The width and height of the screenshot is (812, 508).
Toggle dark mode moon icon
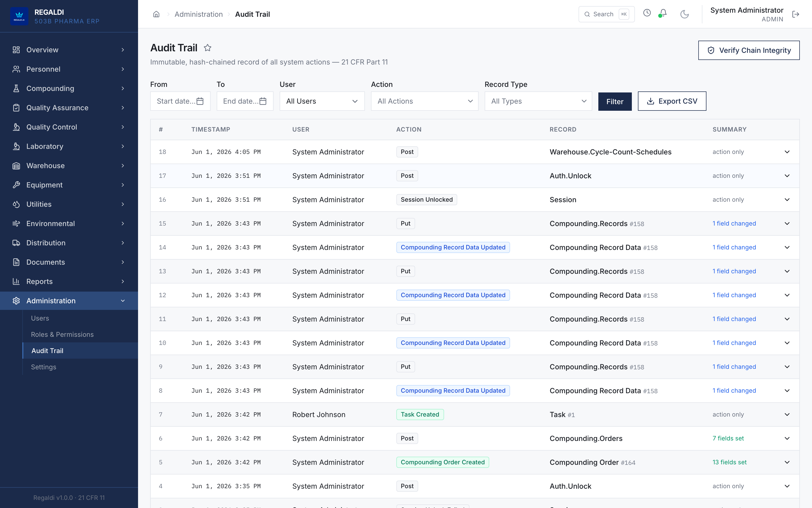pos(684,14)
